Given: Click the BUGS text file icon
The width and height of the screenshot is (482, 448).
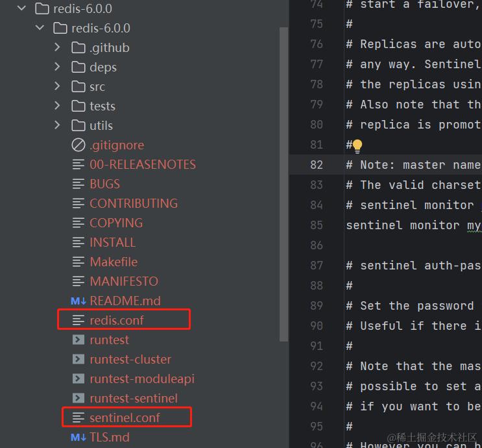Looking at the screenshot, I should tap(78, 184).
